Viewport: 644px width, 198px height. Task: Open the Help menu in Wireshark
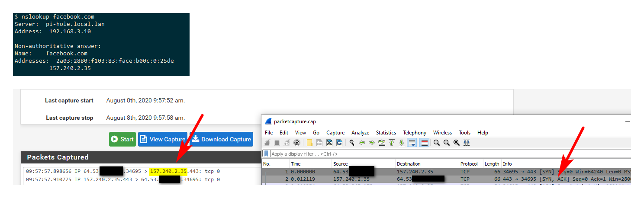[x=483, y=133]
